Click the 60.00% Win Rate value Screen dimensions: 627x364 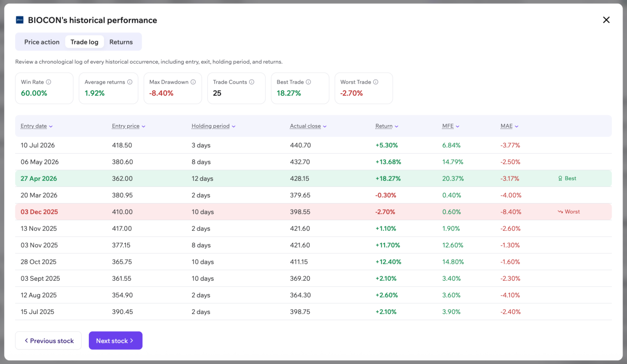tap(34, 93)
